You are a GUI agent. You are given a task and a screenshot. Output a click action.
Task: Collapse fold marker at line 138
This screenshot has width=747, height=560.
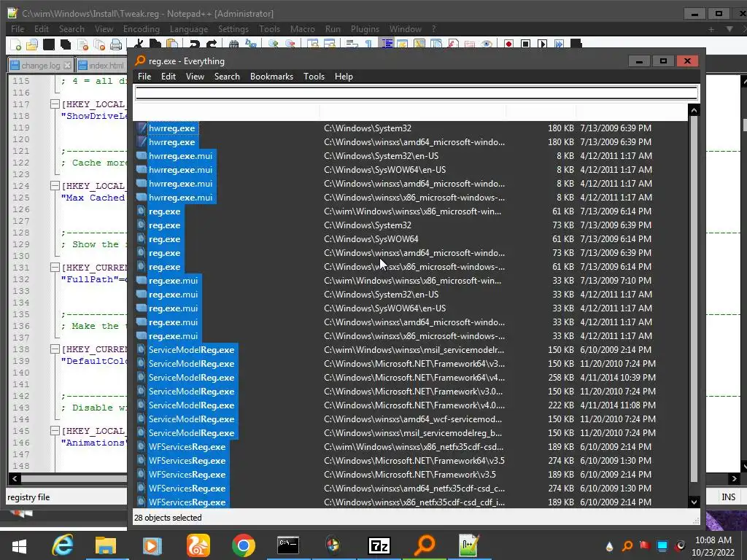point(55,349)
